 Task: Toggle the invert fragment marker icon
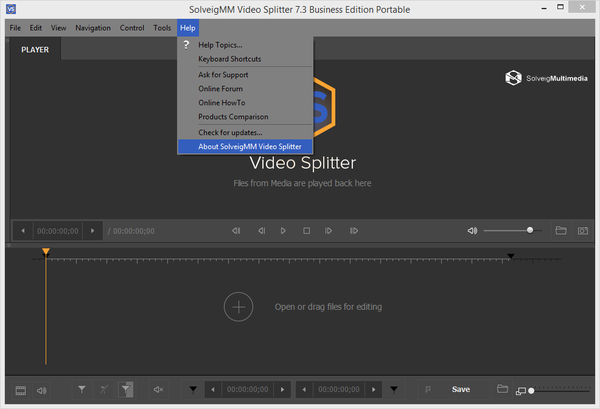coord(126,389)
